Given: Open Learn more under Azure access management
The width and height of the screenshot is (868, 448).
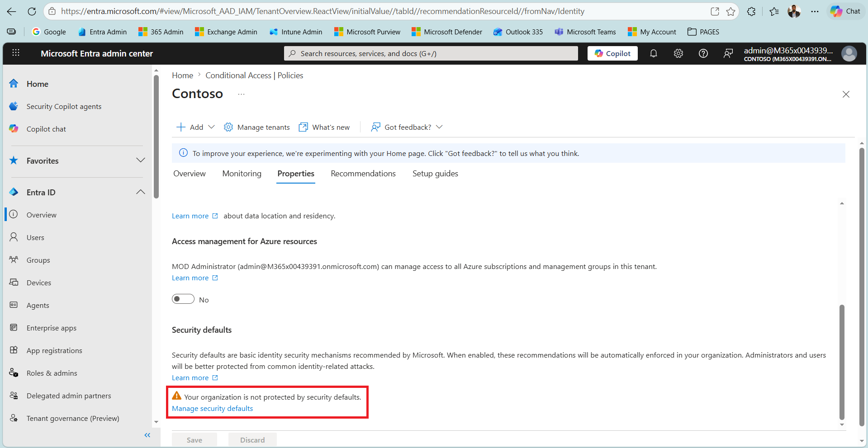Looking at the screenshot, I should click(195, 278).
